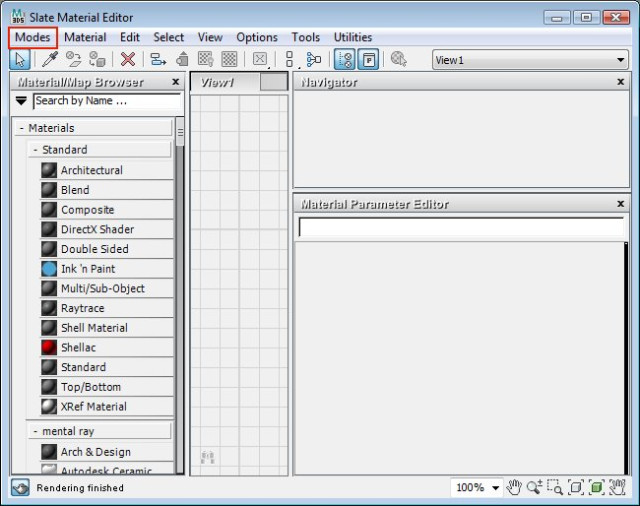The height and width of the screenshot is (506, 640).
Task: Toggle the Parameter Editor panel button
Action: pos(369,59)
